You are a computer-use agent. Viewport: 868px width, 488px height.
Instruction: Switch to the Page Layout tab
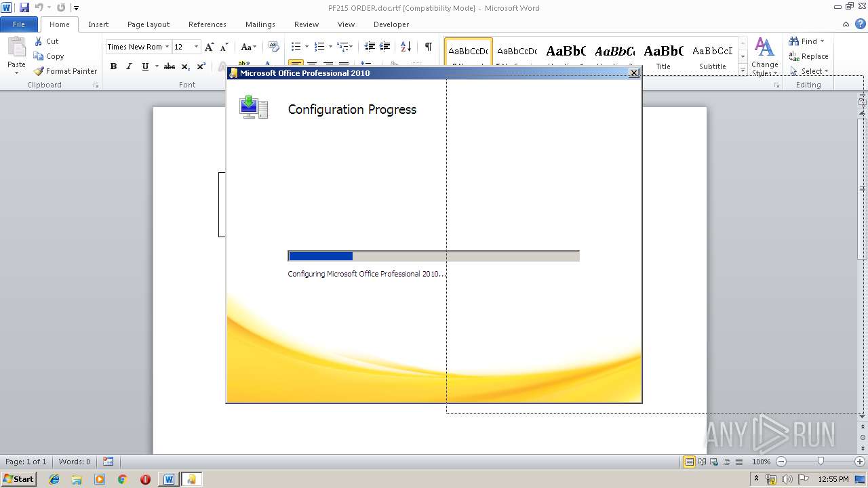(149, 24)
